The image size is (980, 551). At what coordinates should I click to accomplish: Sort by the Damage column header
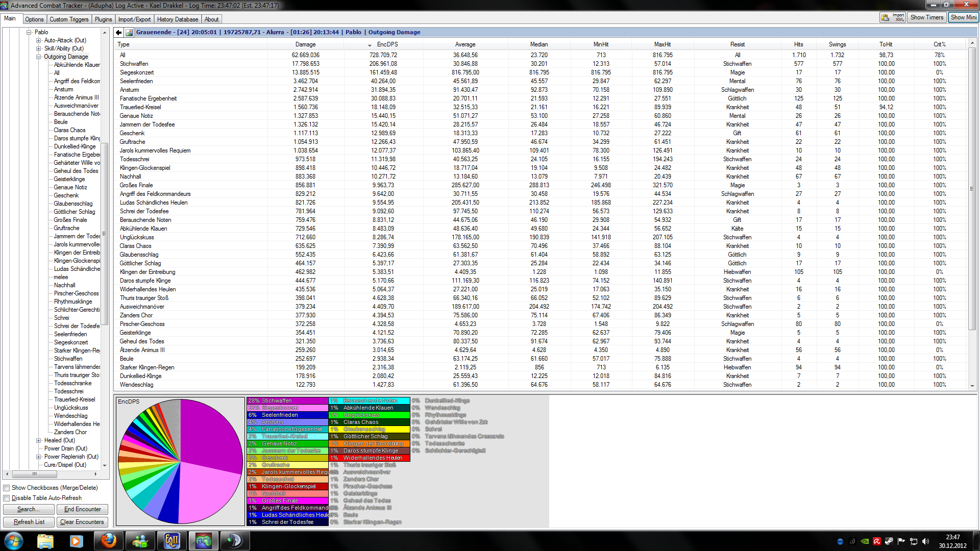point(305,44)
